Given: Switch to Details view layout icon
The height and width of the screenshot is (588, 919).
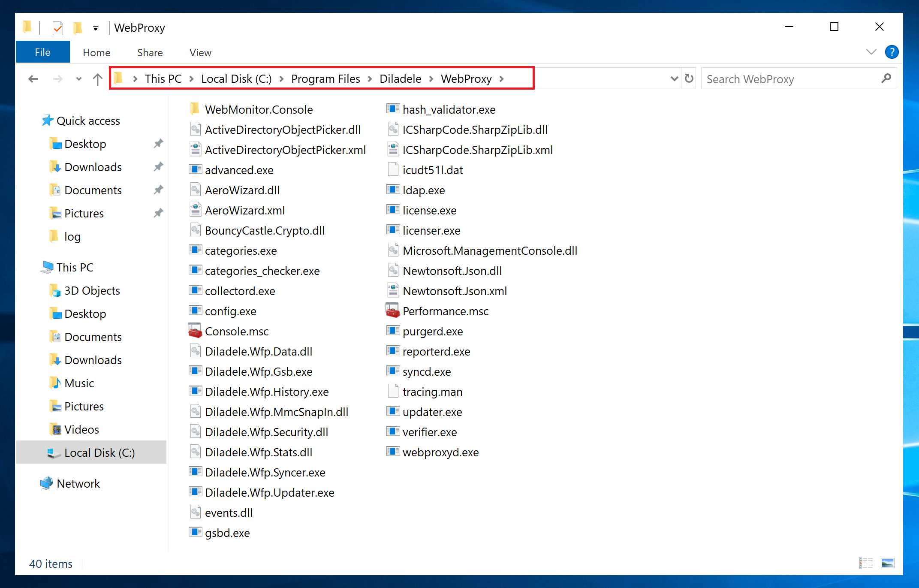Looking at the screenshot, I should click(x=866, y=563).
